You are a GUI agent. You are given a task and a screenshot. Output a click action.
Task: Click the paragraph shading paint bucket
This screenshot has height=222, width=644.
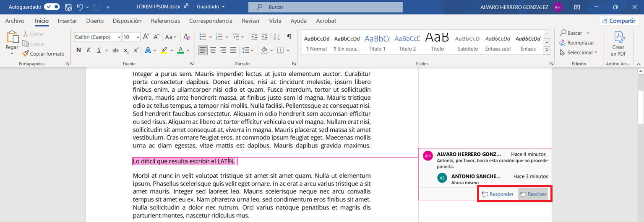(x=264, y=50)
